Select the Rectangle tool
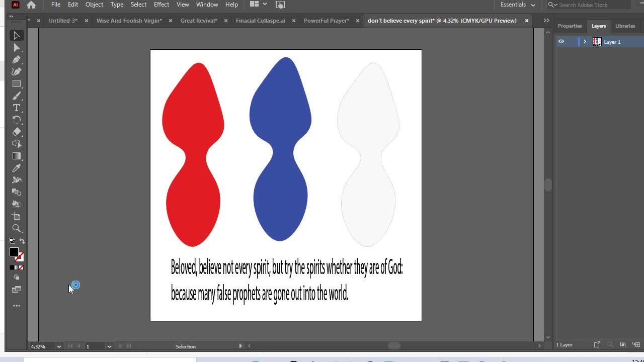Image resolution: width=644 pixels, height=362 pixels. click(x=17, y=83)
